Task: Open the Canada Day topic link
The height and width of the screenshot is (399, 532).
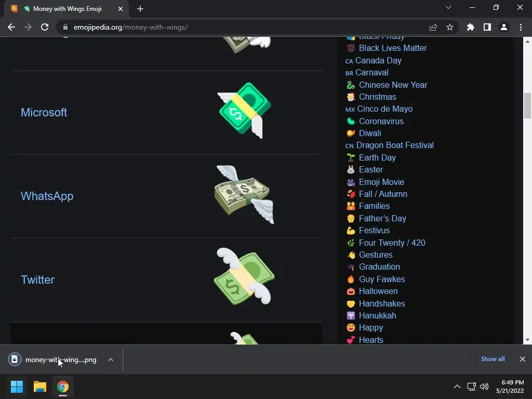Action: coord(378,60)
